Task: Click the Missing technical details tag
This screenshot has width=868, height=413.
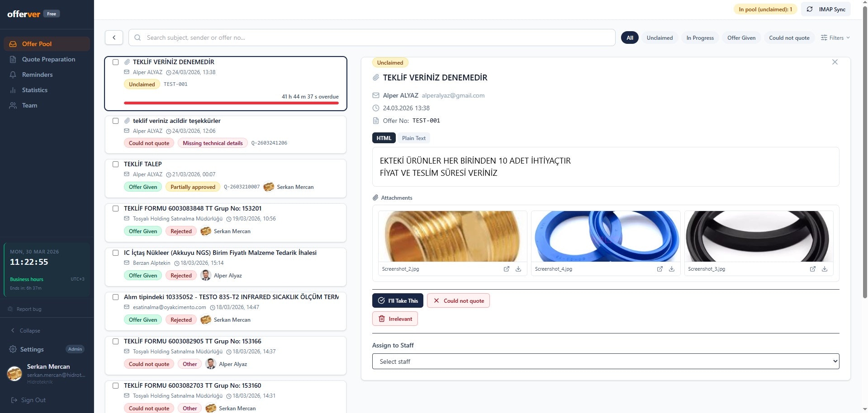Action: [x=213, y=143]
